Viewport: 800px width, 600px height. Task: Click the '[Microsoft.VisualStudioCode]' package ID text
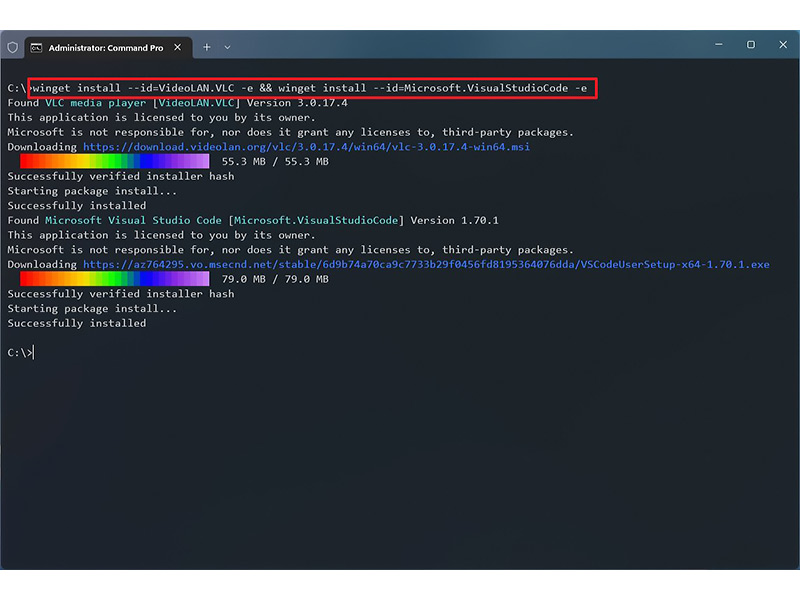coord(316,220)
